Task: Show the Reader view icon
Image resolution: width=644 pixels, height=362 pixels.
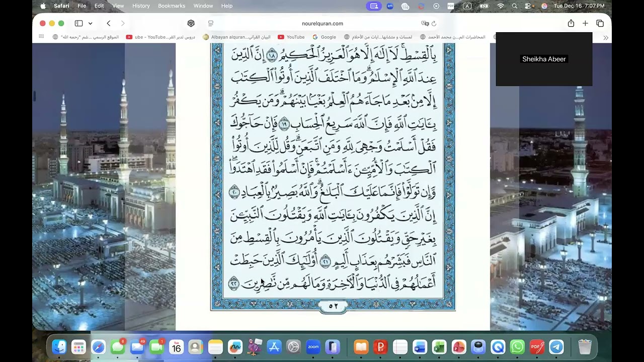Action: click(210, 23)
